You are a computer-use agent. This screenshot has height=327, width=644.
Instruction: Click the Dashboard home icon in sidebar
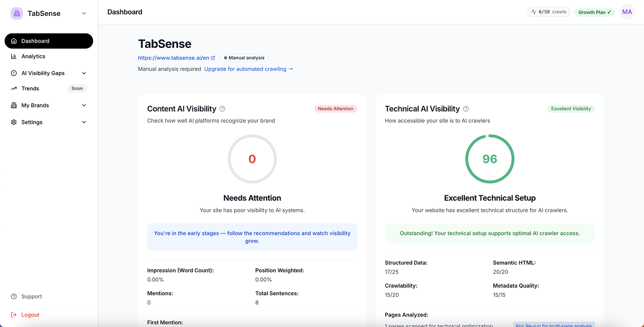tap(14, 41)
